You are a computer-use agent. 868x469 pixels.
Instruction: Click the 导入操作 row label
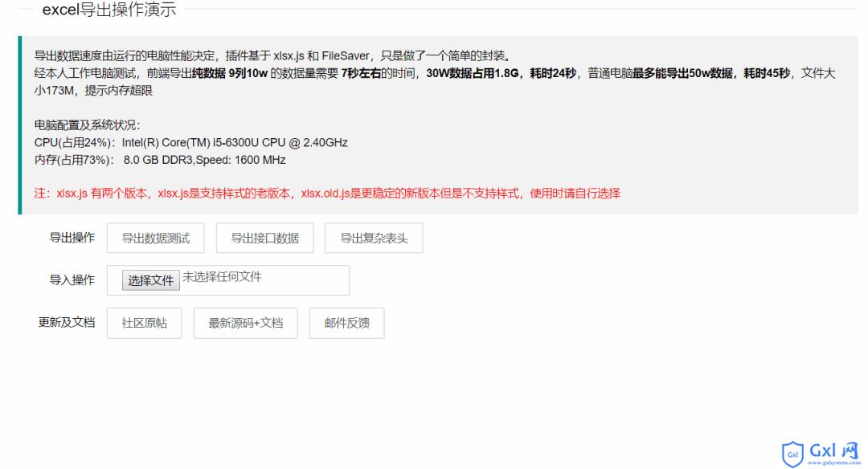[72, 280]
